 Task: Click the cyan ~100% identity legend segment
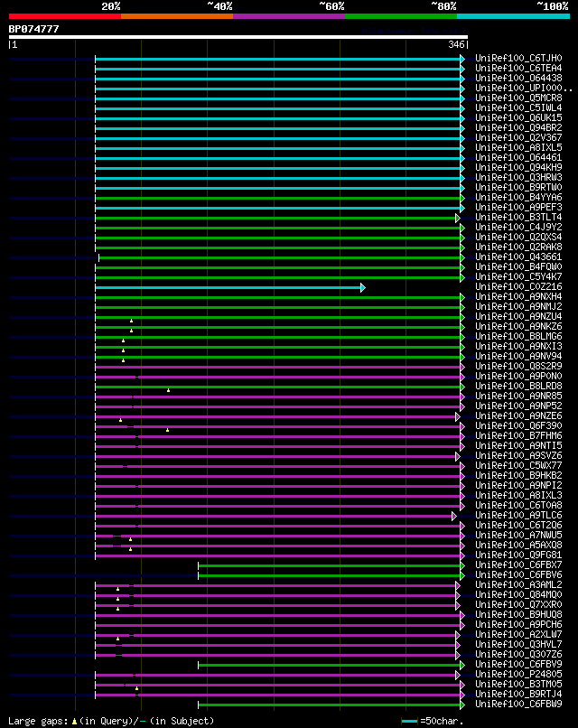pos(513,16)
